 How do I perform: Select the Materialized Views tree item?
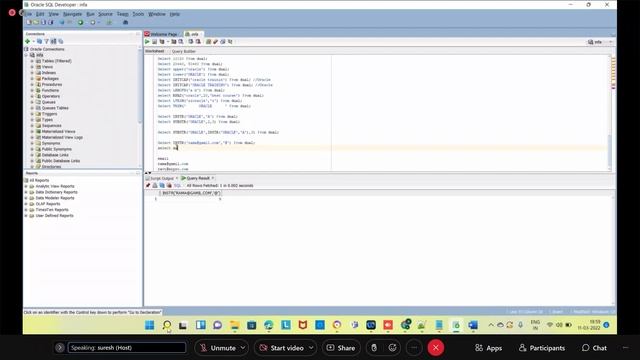click(x=58, y=131)
